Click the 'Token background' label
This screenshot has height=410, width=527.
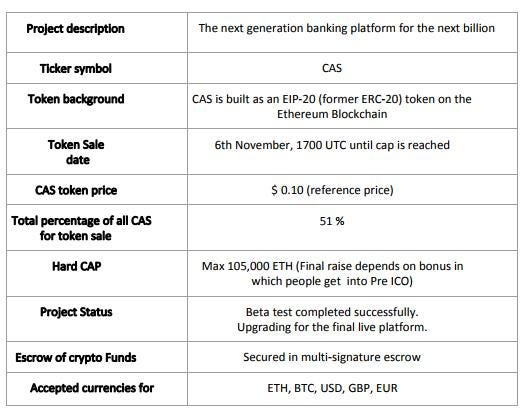pos(76,99)
